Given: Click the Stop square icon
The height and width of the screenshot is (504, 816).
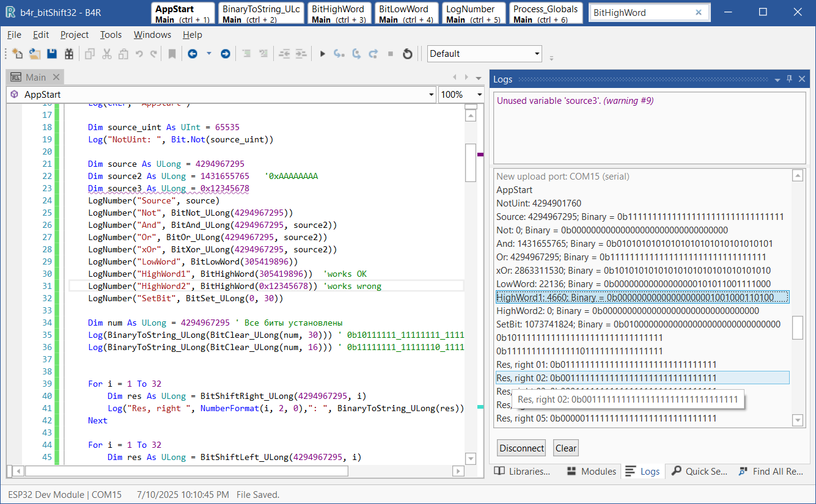Looking at the screenshot, I should pos(391,54).
